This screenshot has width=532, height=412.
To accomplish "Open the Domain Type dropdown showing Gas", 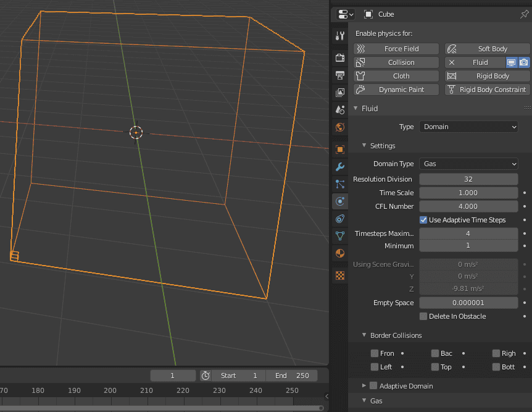I will pos(468,163).
